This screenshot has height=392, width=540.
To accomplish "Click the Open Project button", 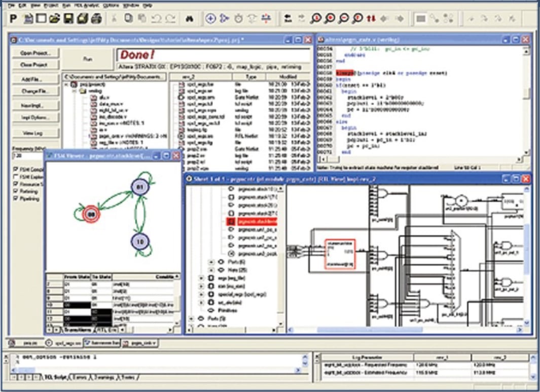I will pos(35,53).
